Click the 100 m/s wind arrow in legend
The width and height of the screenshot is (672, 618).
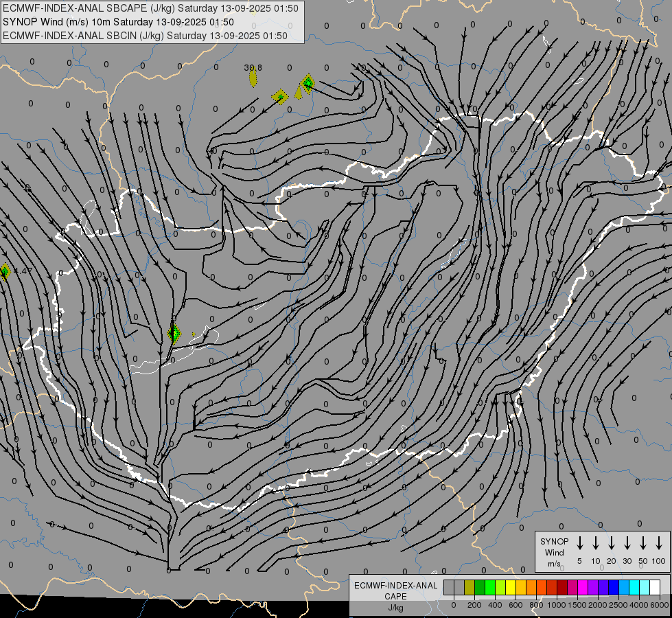click(x=659, y=543)
